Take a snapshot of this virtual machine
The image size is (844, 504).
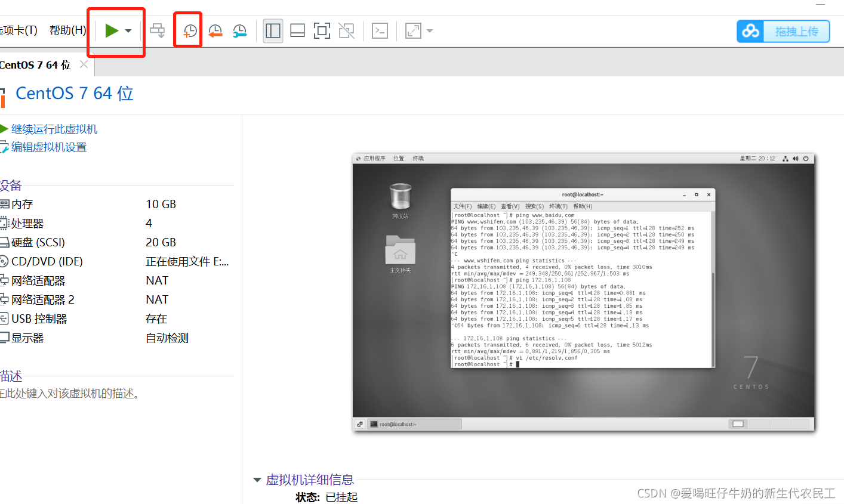(x=190, y=31)
